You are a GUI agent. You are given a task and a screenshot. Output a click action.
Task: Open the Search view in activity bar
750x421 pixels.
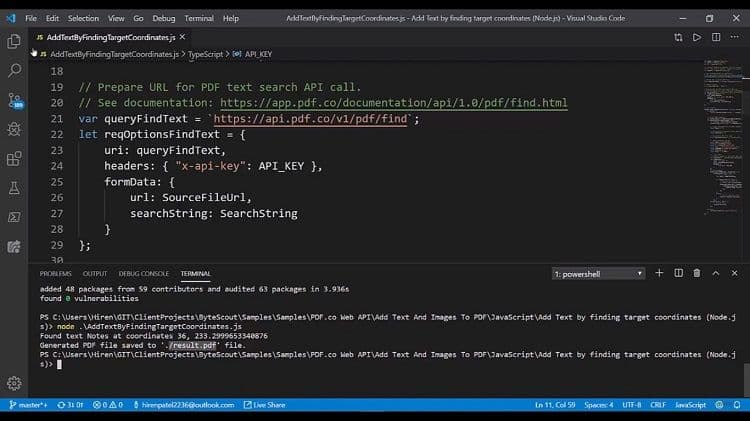[14, 71]
